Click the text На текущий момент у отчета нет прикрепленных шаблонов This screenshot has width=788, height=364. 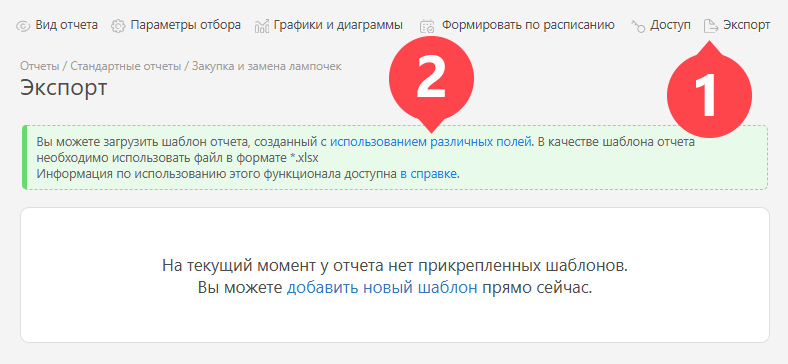pyautogui.click(x=395, y=265)
